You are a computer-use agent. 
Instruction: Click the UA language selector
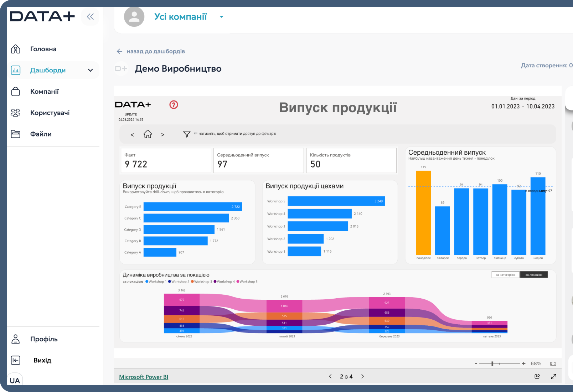pos(15,380)
